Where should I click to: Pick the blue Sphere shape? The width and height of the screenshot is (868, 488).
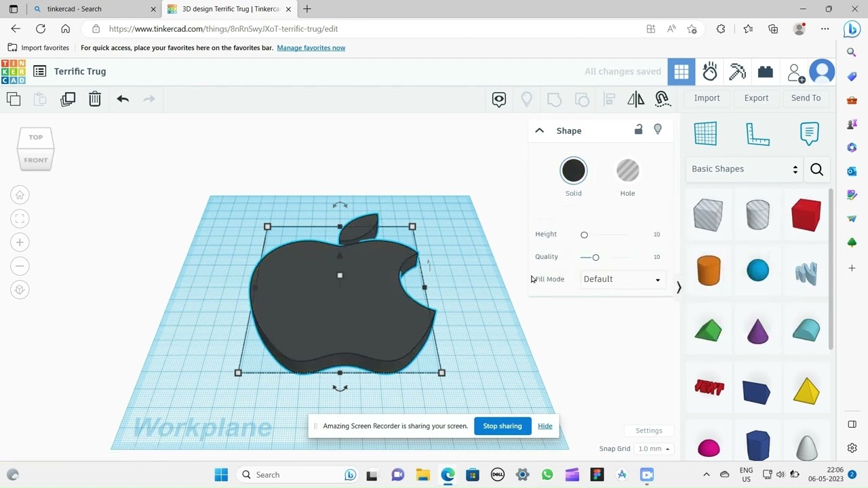click(757, 270)
